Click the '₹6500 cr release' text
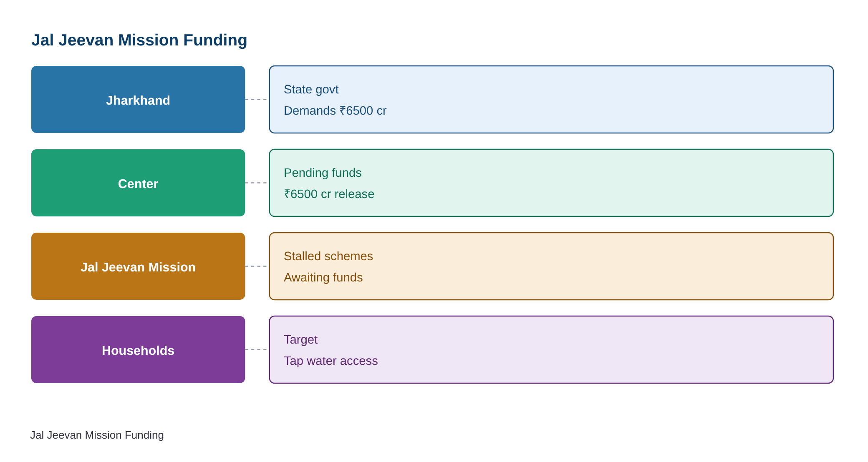This screenshot has height=462, width=868. (x=329, y=194)
